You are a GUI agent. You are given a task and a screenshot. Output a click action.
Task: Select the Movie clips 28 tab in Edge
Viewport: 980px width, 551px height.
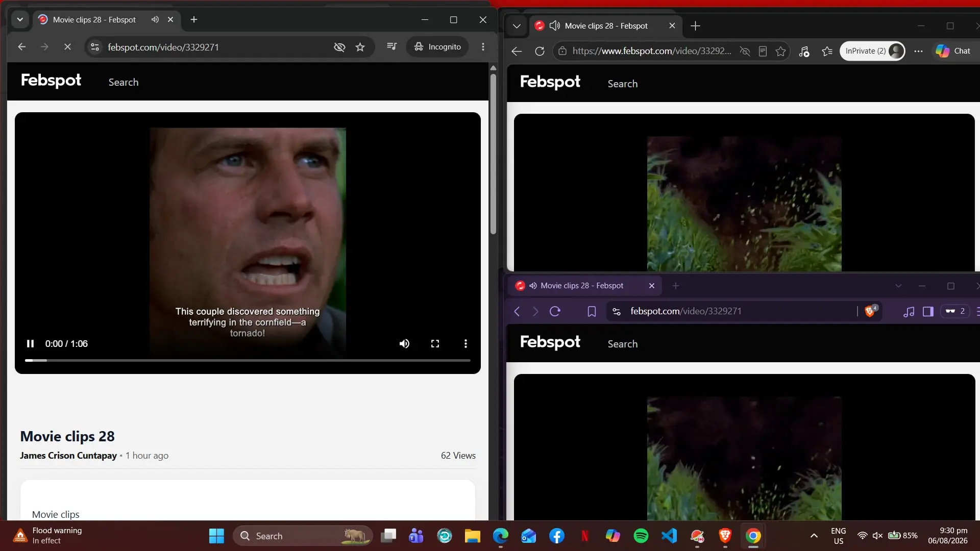coord(605,26)
